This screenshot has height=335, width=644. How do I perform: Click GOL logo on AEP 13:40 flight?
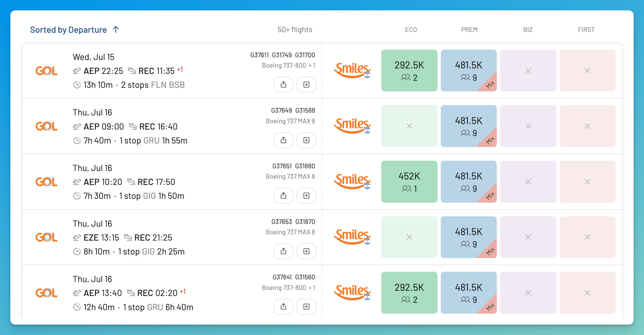(x=46, y=293)
